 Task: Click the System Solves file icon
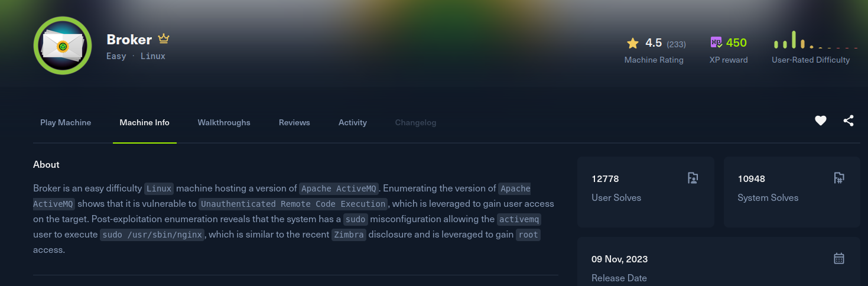tap(839, 178)
